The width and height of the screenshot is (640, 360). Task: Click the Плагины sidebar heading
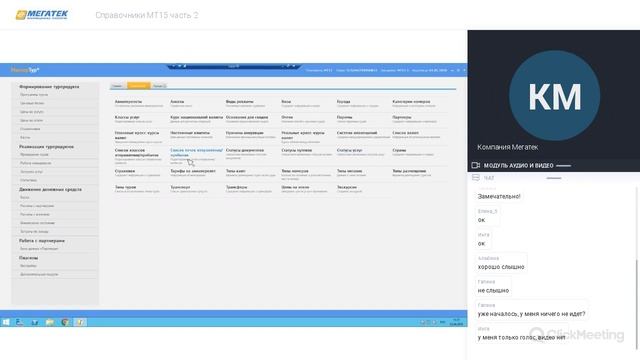(28, 258)
